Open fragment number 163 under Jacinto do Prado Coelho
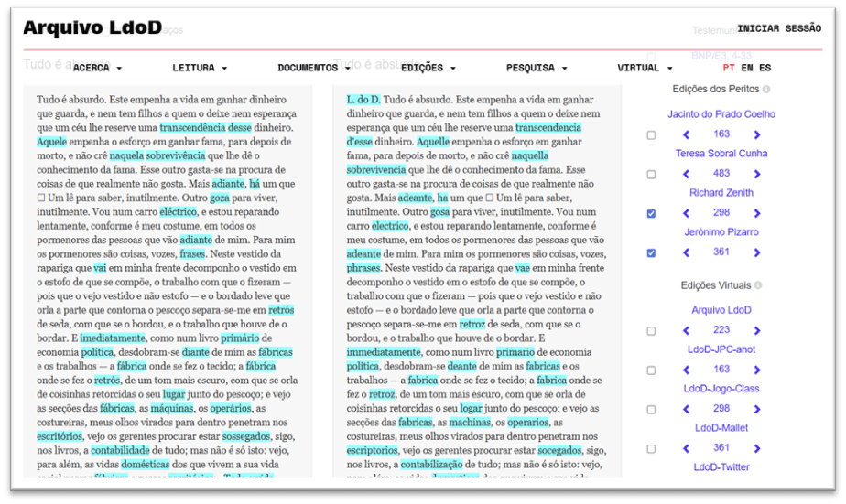The height and width of the screenshot is (504, 846). (721, 134)
